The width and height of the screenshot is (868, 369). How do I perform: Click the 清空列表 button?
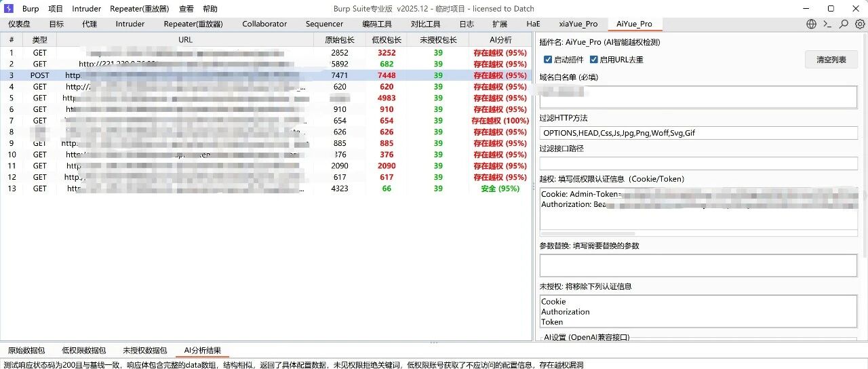pos(831,60)
